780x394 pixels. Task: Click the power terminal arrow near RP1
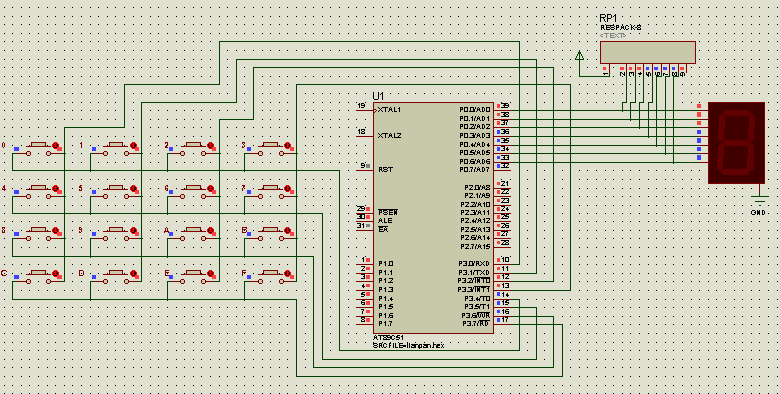pyautogui.click(x=579, y=56)
